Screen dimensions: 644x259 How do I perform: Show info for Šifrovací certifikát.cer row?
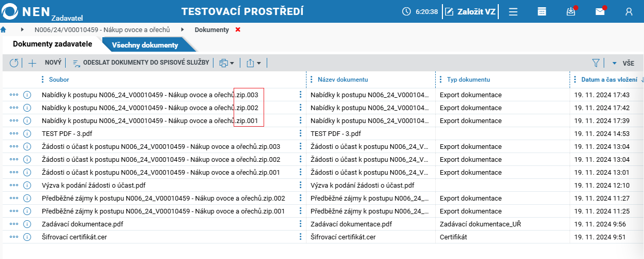click(27, 237)
